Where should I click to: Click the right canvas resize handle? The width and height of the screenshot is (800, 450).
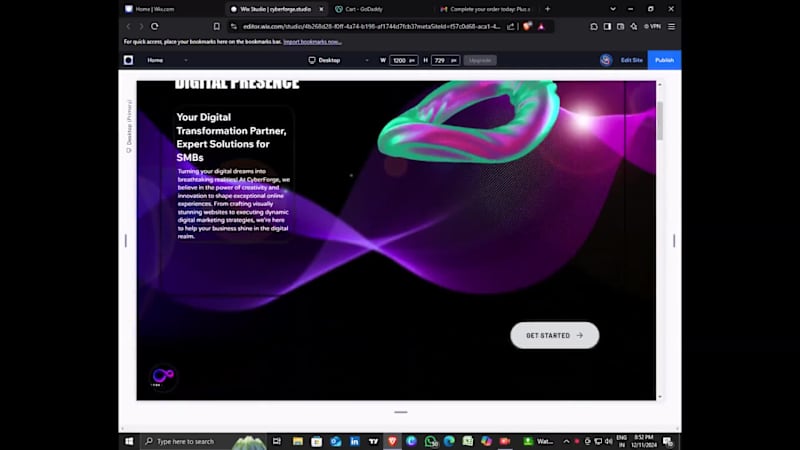pyautogui.click(x=674, y=240)
